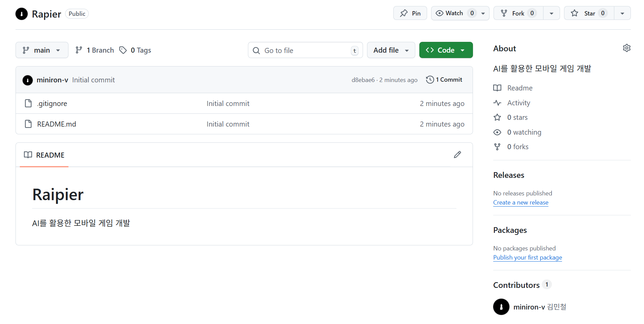Viewport: 644px width, 324px height.
Task: View the 0 Tags link
Action: point(135,50)
